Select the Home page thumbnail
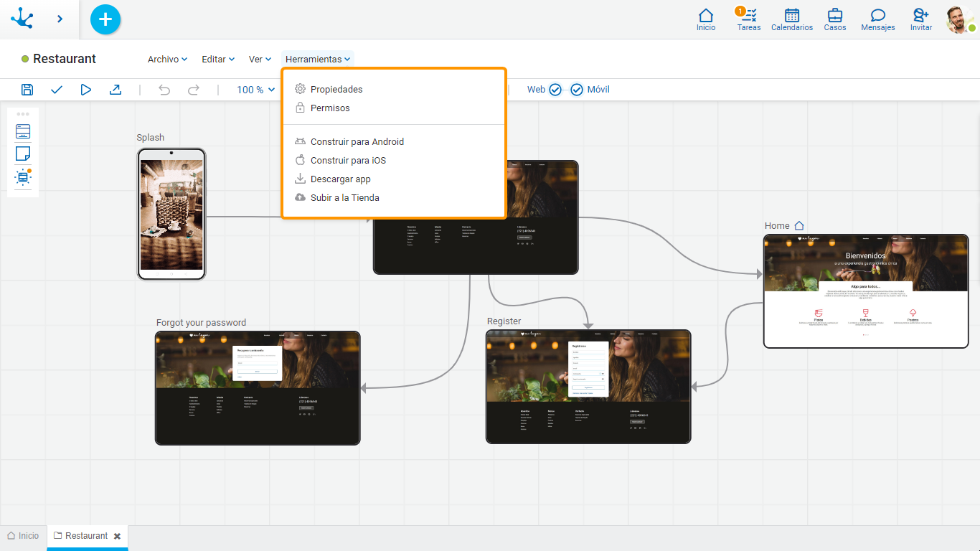 (x=866, y=291)
